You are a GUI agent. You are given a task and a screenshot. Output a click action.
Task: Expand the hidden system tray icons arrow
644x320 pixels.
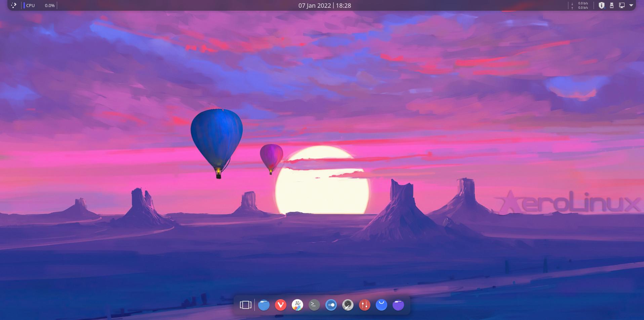pos(631,5)
